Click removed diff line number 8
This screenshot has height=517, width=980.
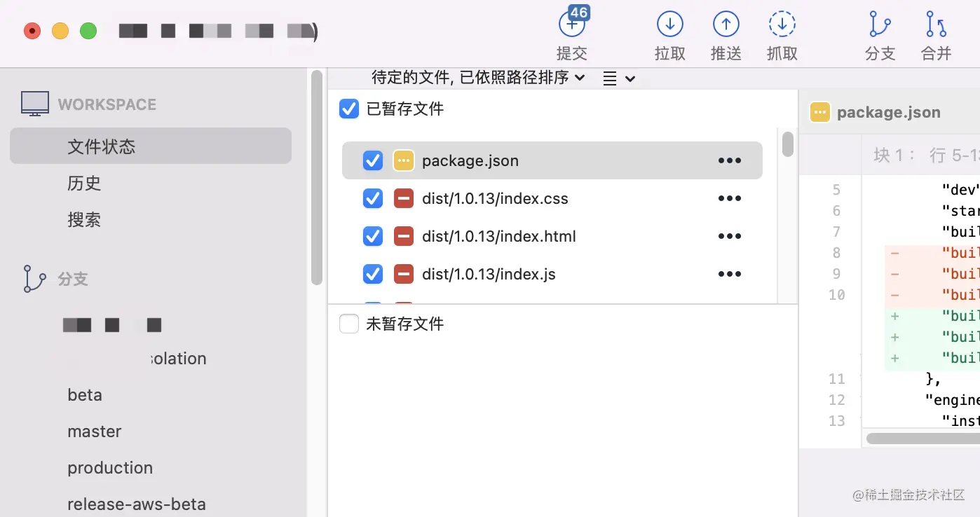pyautogui.click(x=836, y=253)
